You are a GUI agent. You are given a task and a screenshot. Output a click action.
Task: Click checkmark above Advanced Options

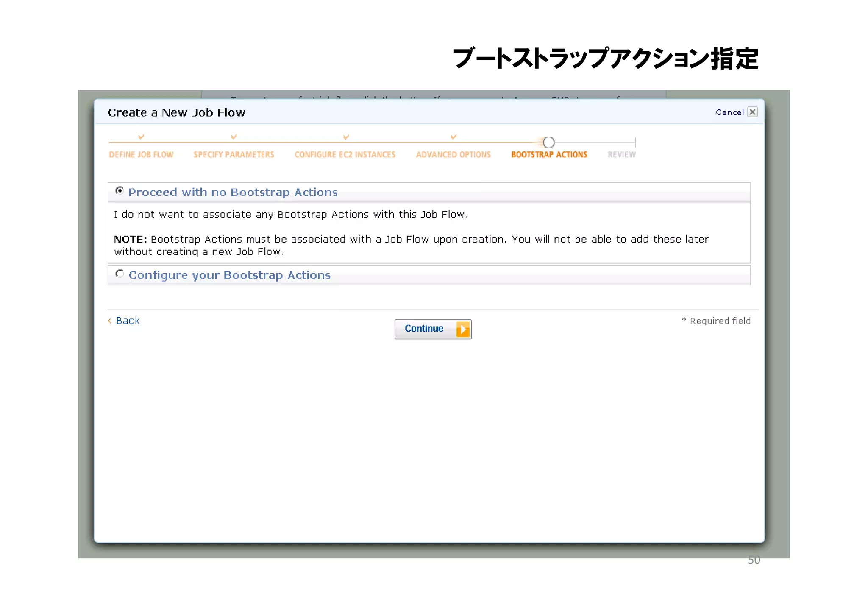coord(453,137)
